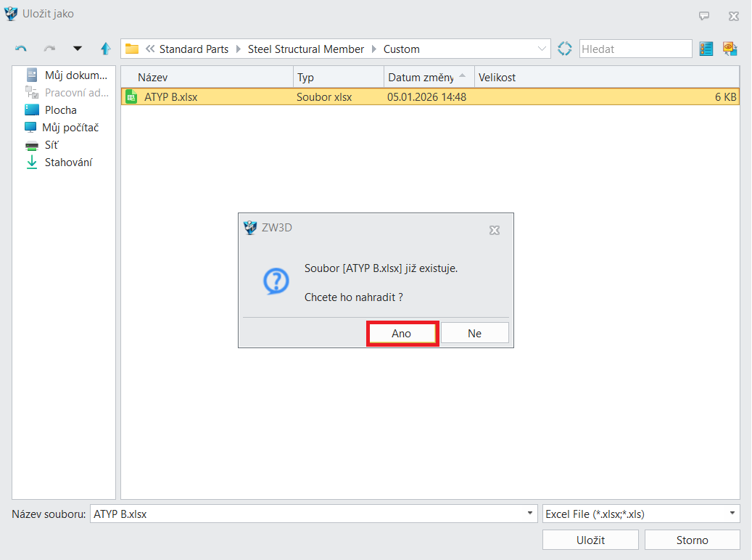Close the ZW3D confirmation dialog
The width and height of the screenshot is (752, 560).
click(495, 231)
